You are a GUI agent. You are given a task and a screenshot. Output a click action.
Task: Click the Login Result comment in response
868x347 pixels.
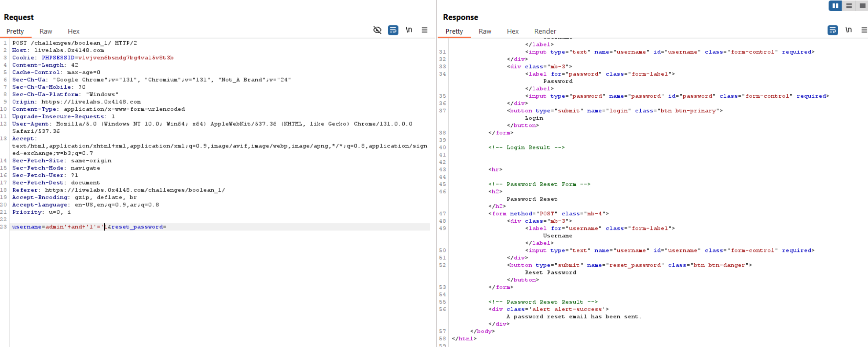tap(527, 147)
